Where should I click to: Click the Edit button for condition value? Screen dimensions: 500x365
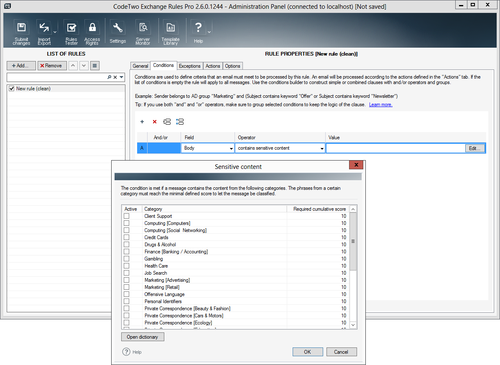(475, 148)
